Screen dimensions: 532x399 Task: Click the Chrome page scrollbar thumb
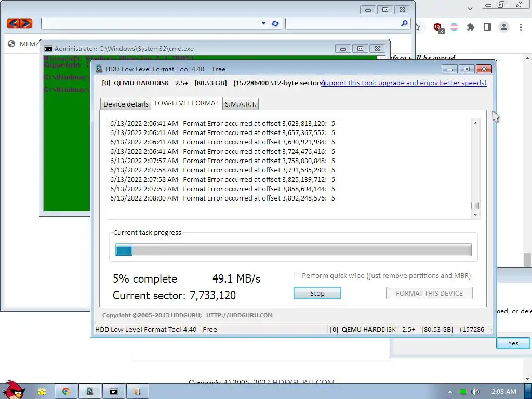[x=528, y=260]
